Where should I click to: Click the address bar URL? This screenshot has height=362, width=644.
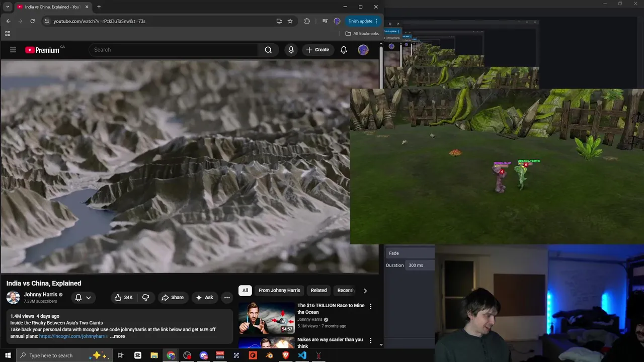click(100, 21)
